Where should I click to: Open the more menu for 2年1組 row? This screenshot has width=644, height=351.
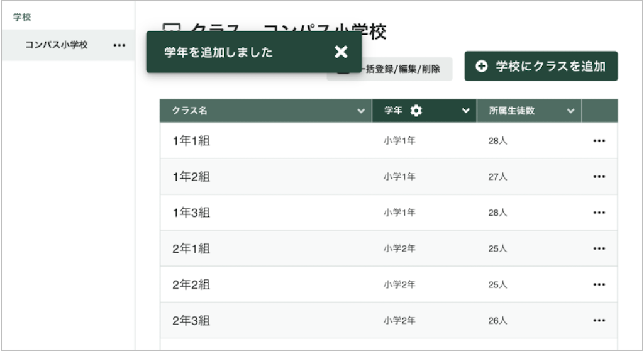[599, 248]
